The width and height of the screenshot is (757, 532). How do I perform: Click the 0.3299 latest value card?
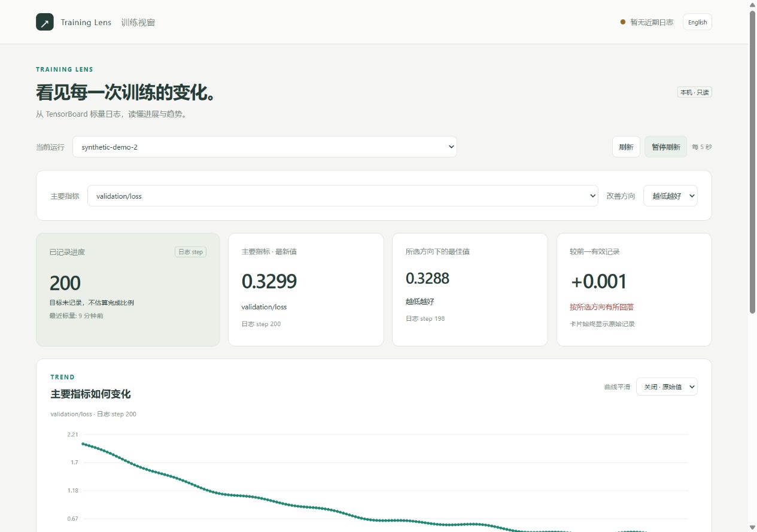coord(306,290)
